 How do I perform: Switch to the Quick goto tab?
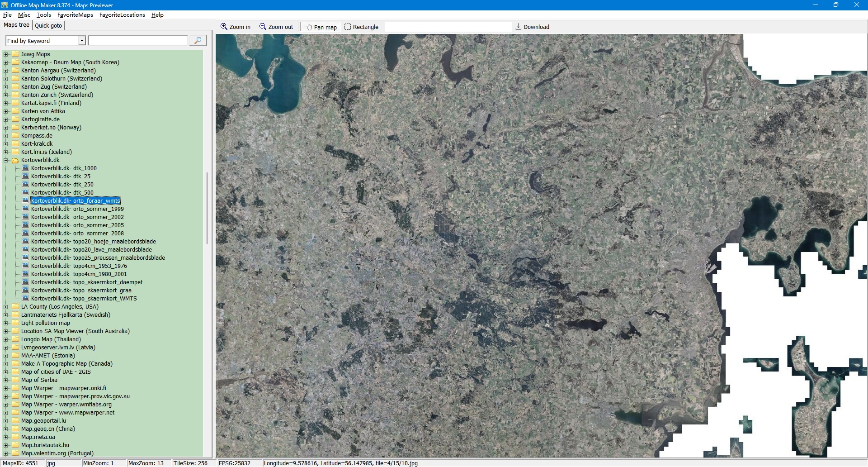48,25
